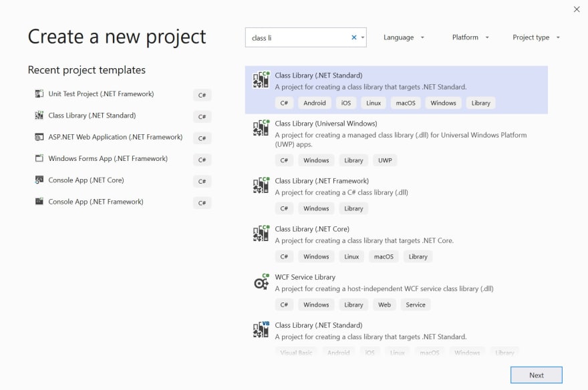Open the Platform filter dropdown
Screen dimensions: 588x390
470,37
